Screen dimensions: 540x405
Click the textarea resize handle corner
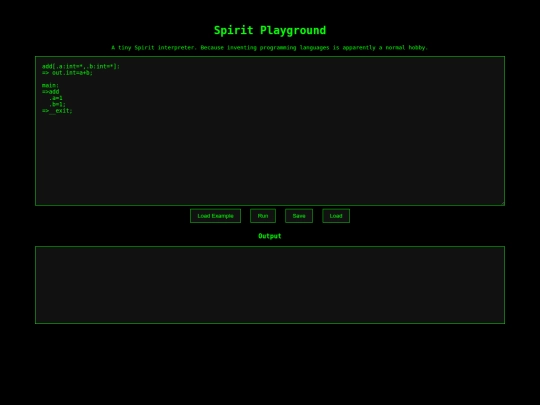(x=502, y=203)
